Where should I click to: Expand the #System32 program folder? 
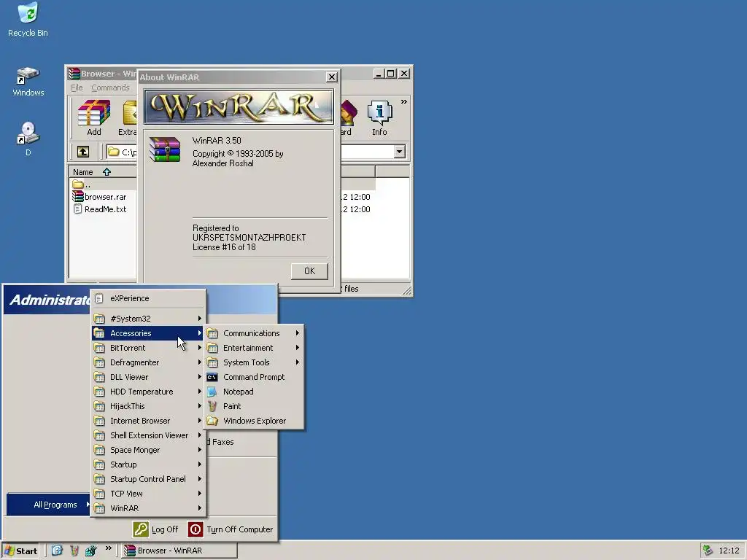(148, 319)
